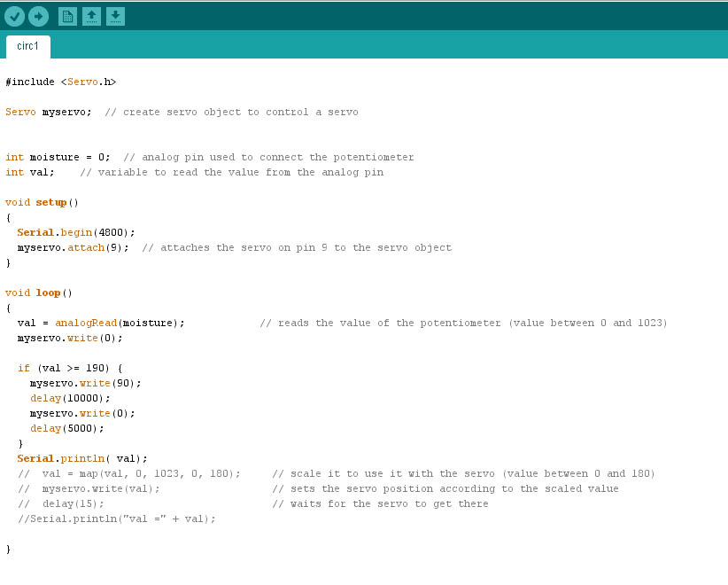The image size is (728, 585).
Task: Click the commented 'delay(15);' line
Action: pos(61,503)
